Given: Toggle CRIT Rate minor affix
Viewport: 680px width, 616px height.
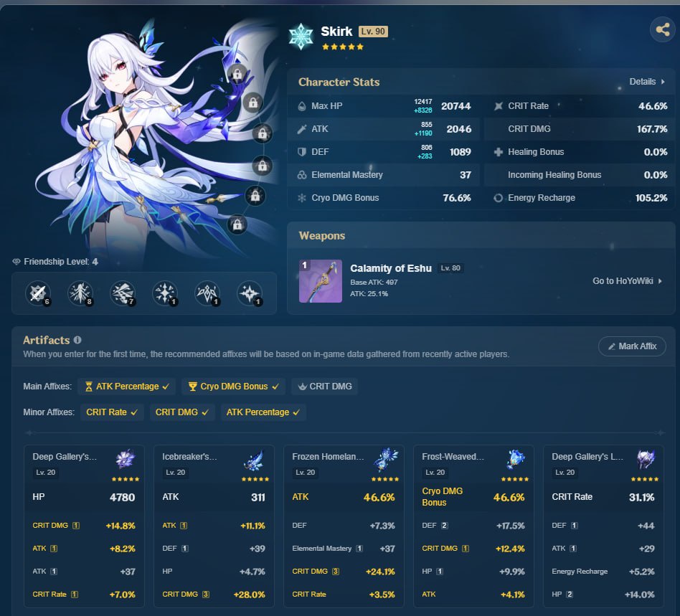Looking at the screenshot, I should (x=111, y=412).
